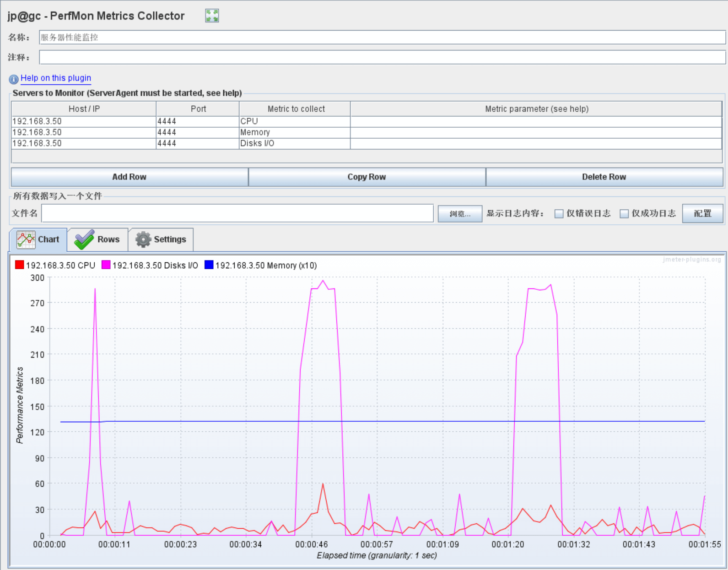Click the 文件名 file name input field

tap(237, 213)
